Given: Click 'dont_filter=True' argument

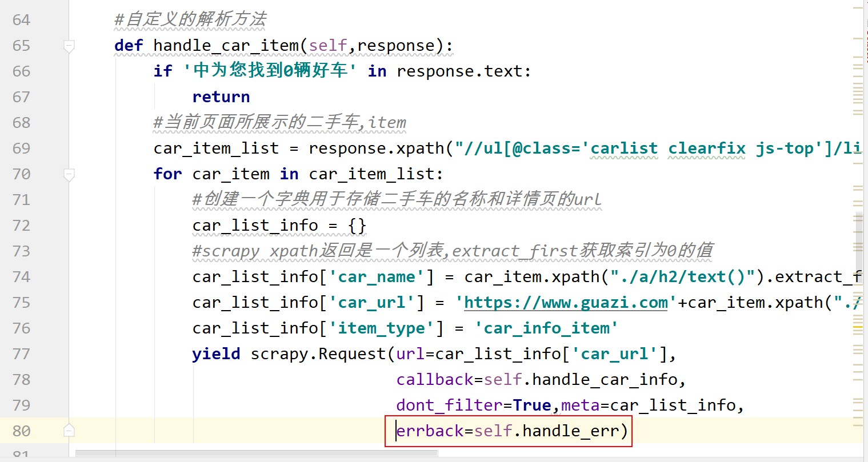Looking at the screenshot, I should (x=474, y=405).
